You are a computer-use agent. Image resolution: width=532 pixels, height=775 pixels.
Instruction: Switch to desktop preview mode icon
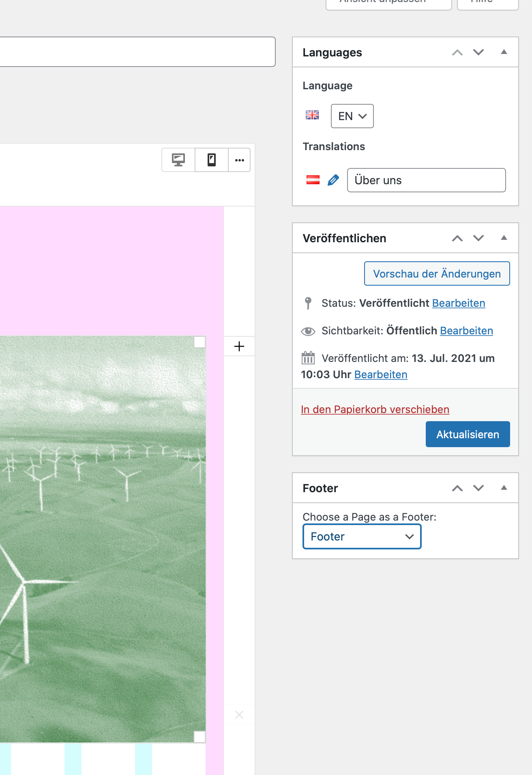pos(178,160)
